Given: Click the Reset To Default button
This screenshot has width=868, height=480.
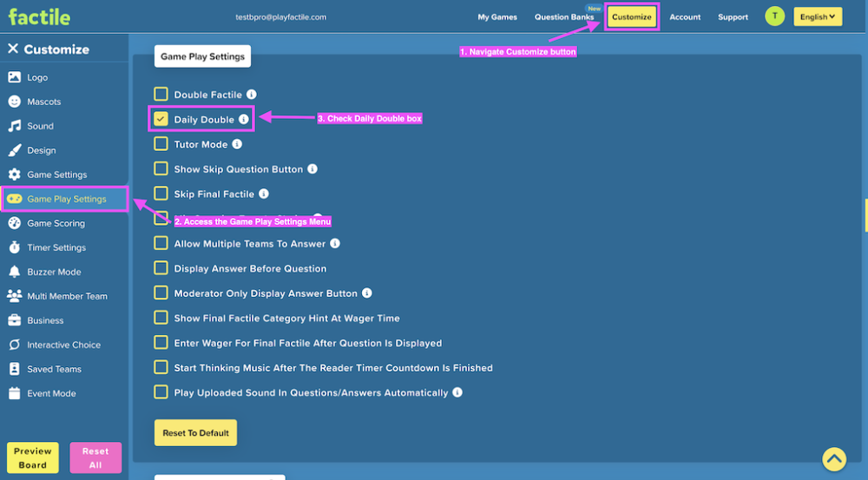Looking at the screenshot, I should (x=195, y=433).
